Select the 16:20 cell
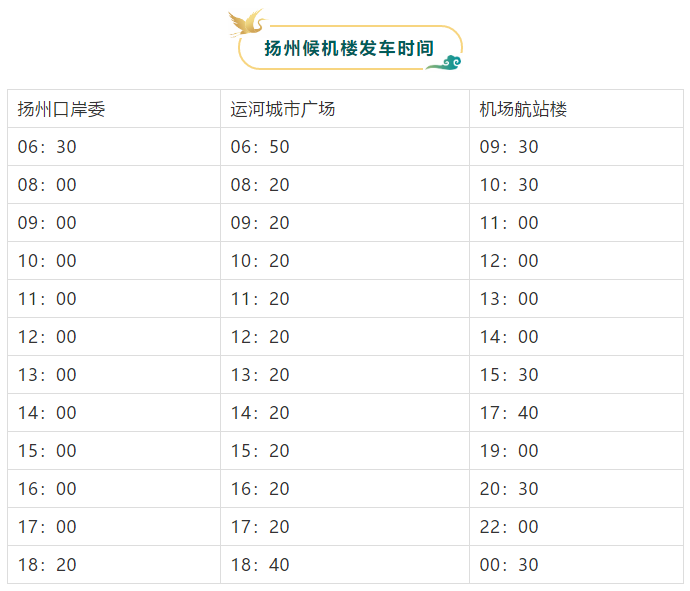The image size is (690, 591). pyautogui.click(x=345, y=489)
